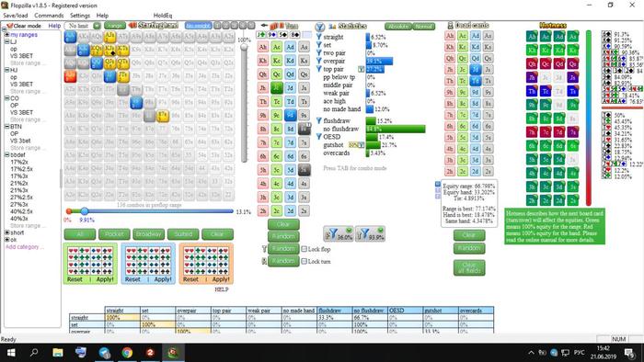Toggle the straight filter funnel

pyautogui.click(x=319, y=37)
